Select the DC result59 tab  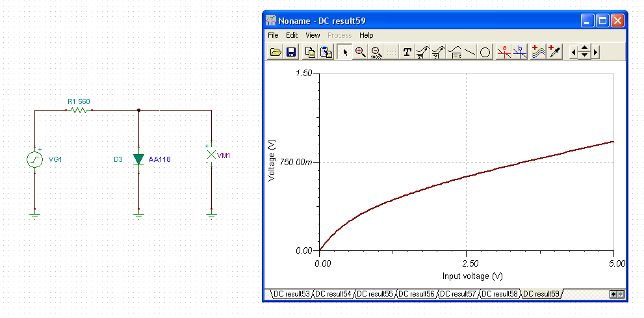[x=542, y=294]
